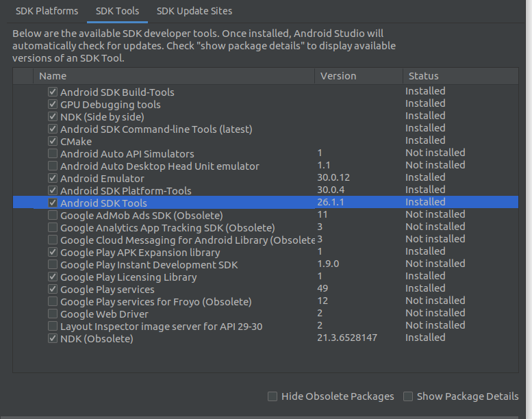This screenshot has width=532, height=419.
Task: Check Google Web Driver checkbox
Action: pos(53,314)
